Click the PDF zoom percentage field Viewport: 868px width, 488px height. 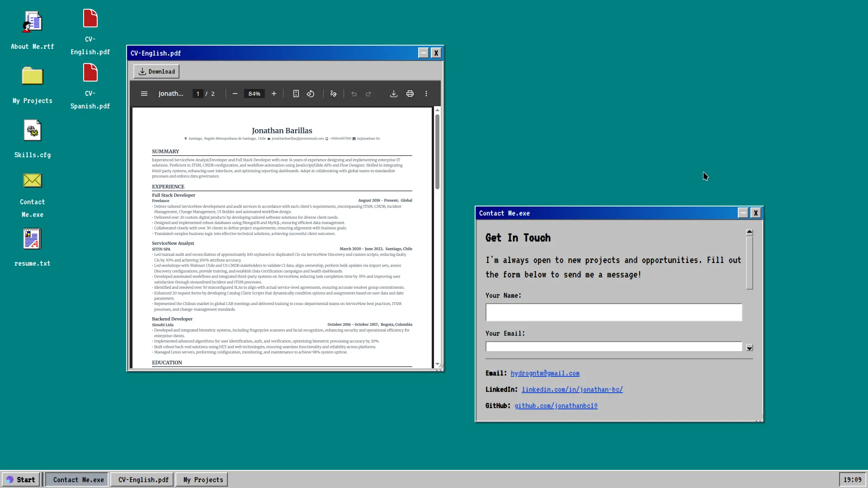(x=255, y=94)
